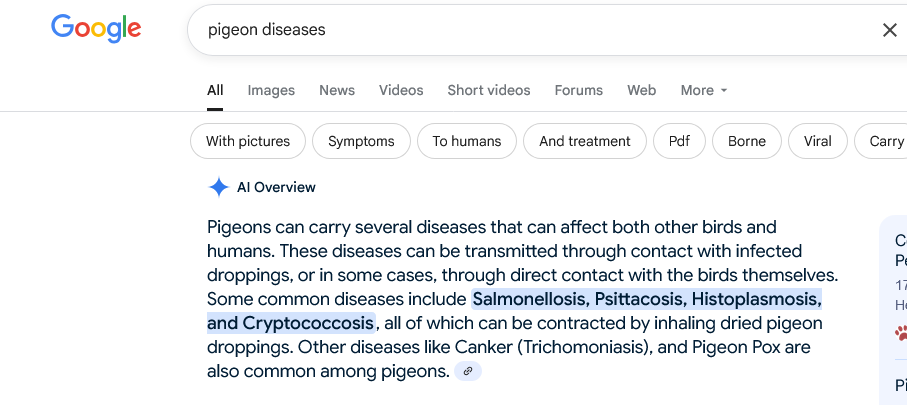Click the And treatment chip
This screenshot has height=405, width=907.
(x=585, y=141)
